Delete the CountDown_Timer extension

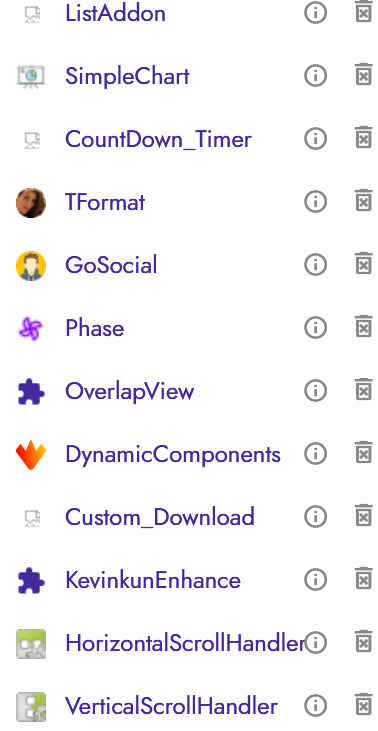click(364, 138)
